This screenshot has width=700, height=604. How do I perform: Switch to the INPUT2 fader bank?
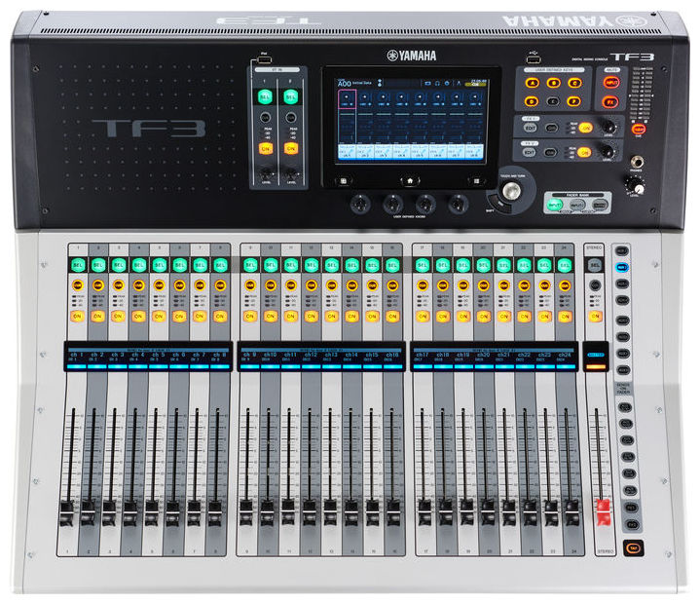pos(577,205)
